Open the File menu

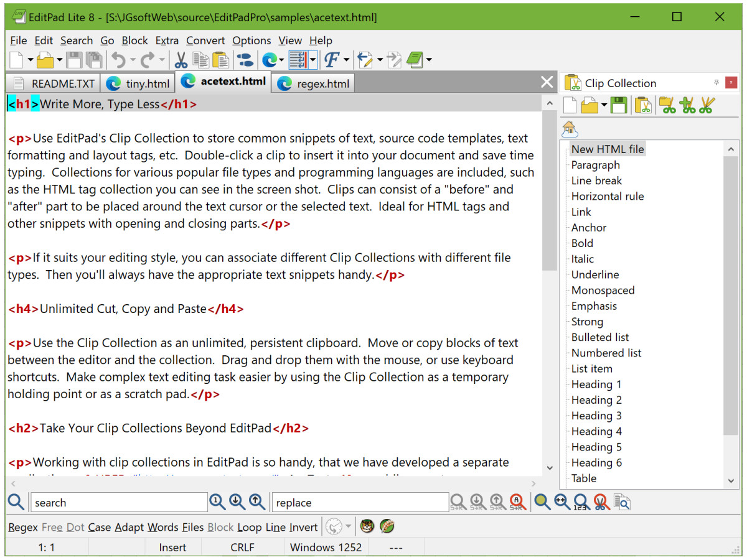pyautogui.click(x=19, y=40)
